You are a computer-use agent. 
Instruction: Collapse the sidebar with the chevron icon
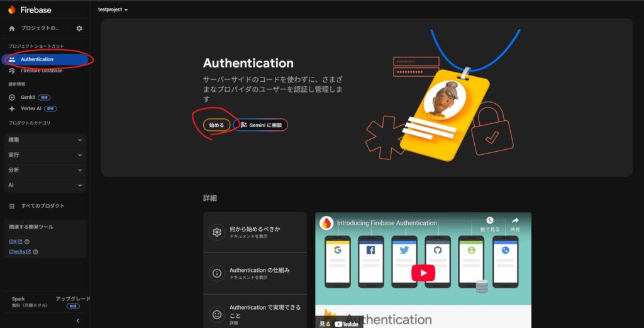77,320
